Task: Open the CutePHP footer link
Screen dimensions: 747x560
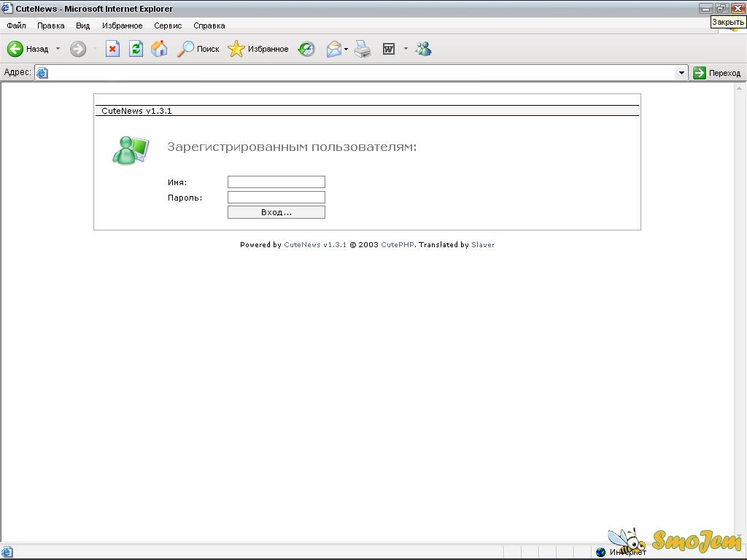Action: click(398, 245)
